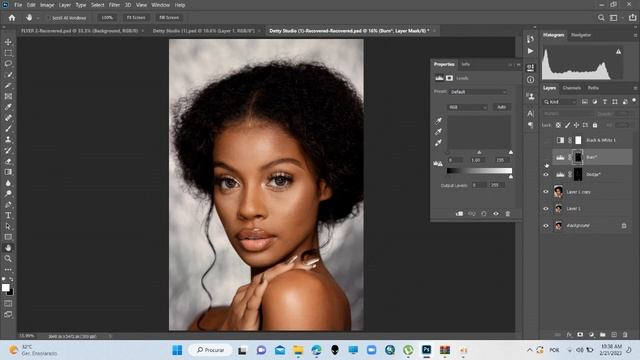Show the Burn layer

point(546,157)
